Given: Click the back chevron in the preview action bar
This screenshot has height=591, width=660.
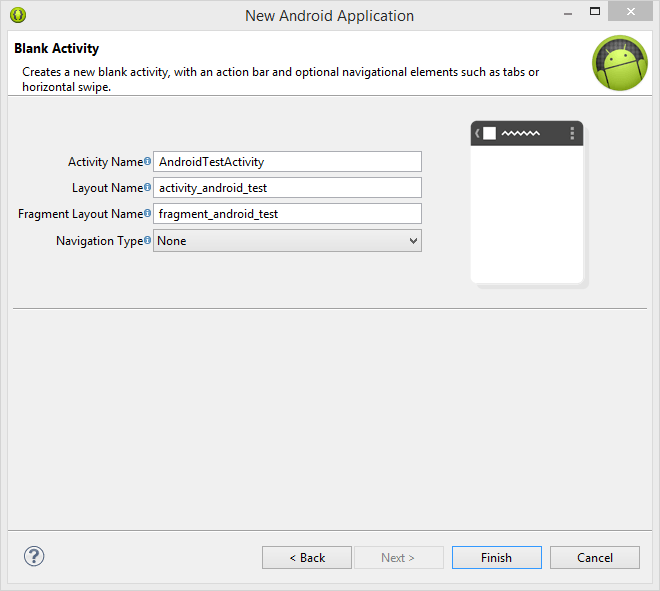Looking at the screenshot, I should click(478, 133).
